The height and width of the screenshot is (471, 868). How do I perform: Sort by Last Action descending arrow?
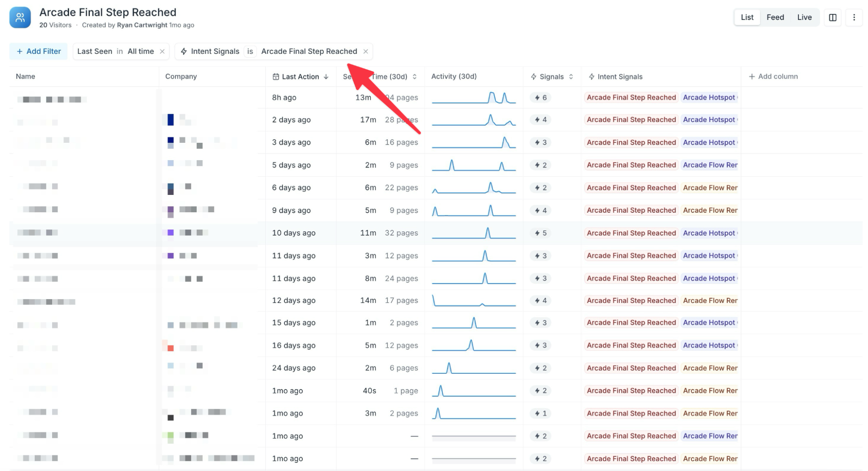coord(326,77)
